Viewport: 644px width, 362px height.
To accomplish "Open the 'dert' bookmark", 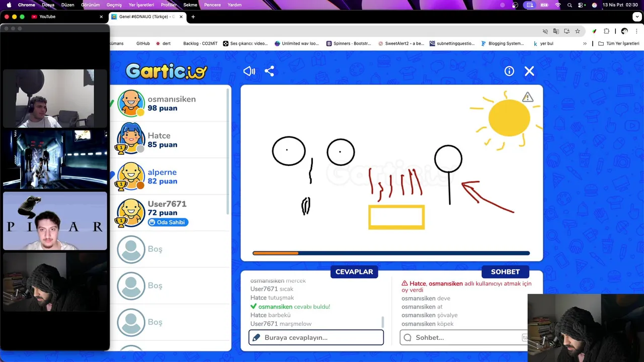I will 163,44.
